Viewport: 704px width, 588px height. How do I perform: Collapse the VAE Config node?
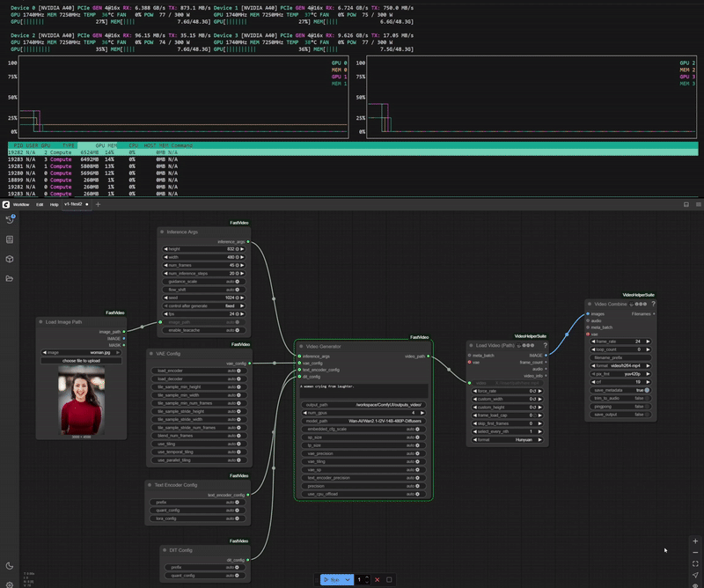click(x=151, y=354)
